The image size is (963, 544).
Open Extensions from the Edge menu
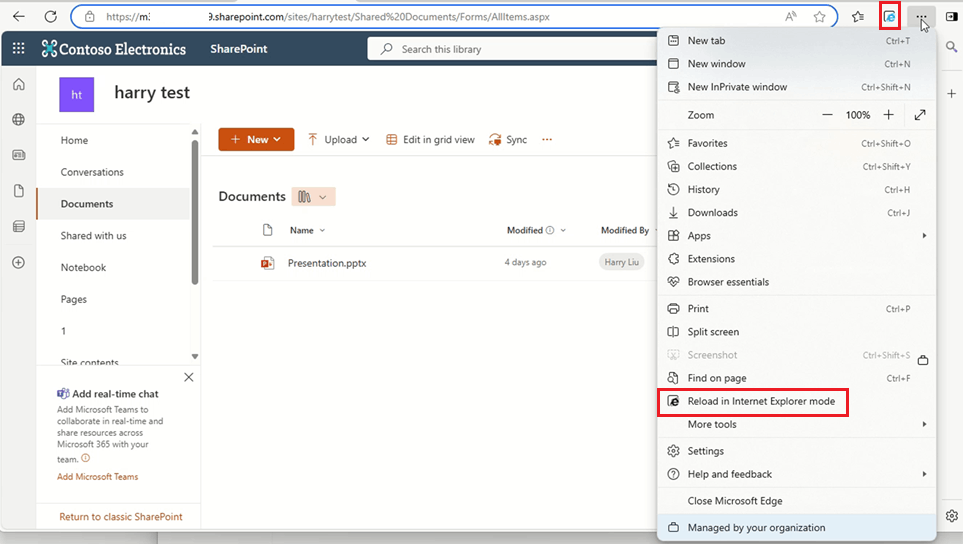797,259
